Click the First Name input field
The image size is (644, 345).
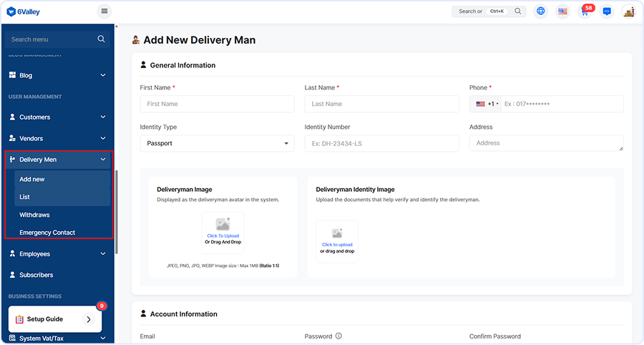pos(217,104)
